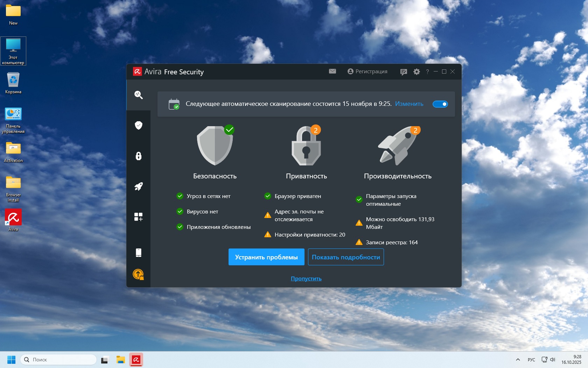
Task: Open the feedback chat icon
Action: tap(404, 72)
